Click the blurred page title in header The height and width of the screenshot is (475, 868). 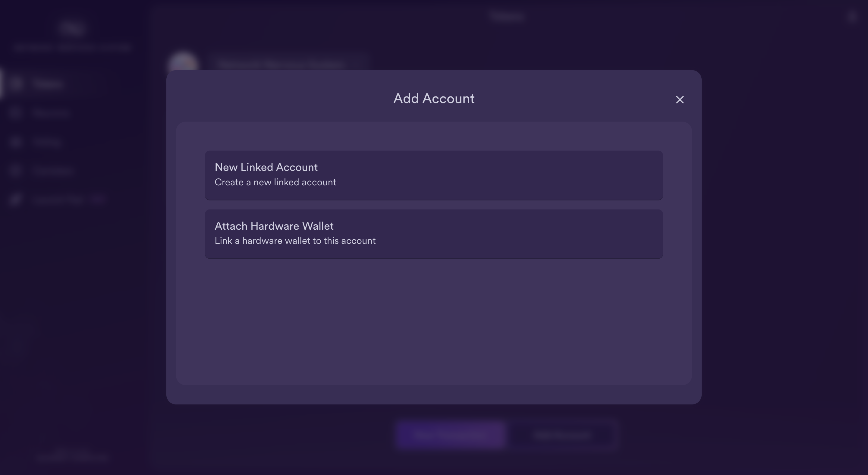507,16
